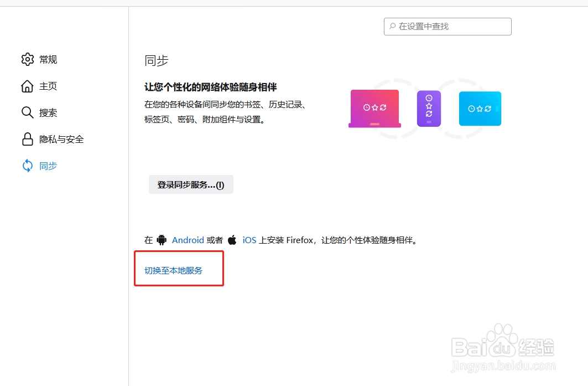
Task: Click the magnifier icon in the settings search box
Action: (x=392, y=26)
